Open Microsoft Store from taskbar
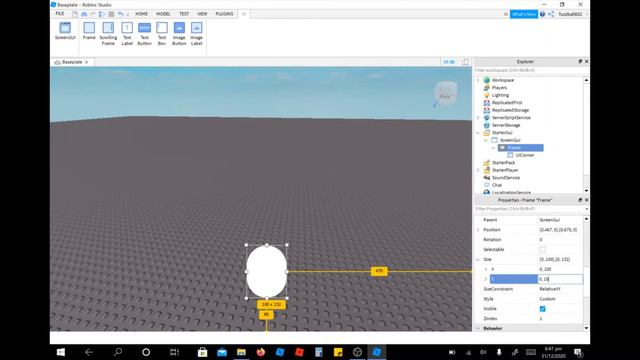 202,352
